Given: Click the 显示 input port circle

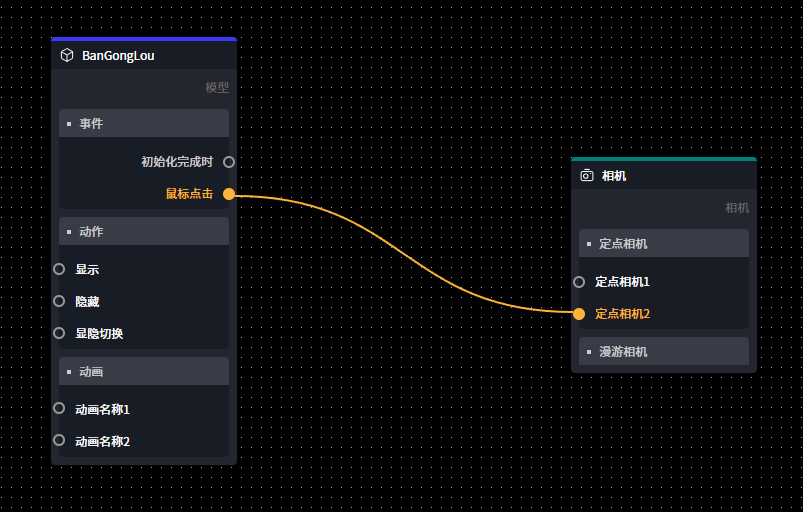Looking at the screenshot, I should (59, 269).
